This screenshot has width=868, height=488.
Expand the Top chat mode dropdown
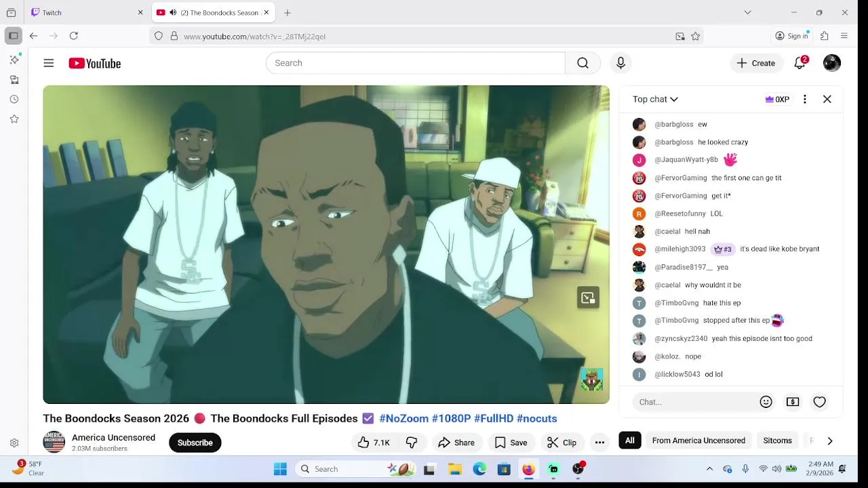pos(655,99)
